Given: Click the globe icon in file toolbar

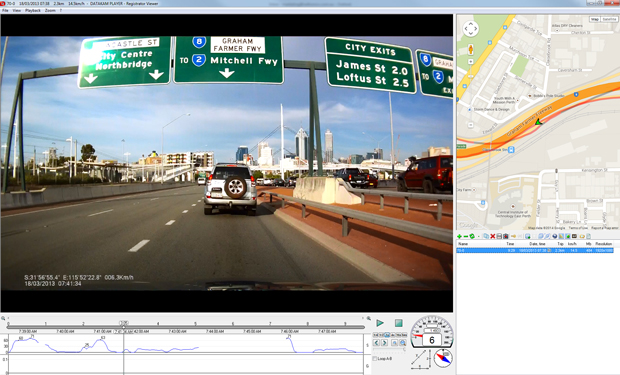Looking at the screenshot, I should tap(554, 236).
